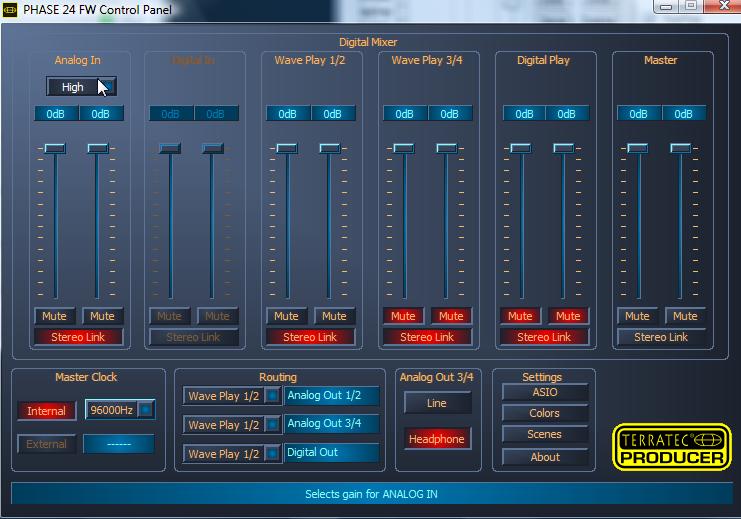741x519 pixels.
Task: Click left Digital Play fader handle
Action: [521, 148]
